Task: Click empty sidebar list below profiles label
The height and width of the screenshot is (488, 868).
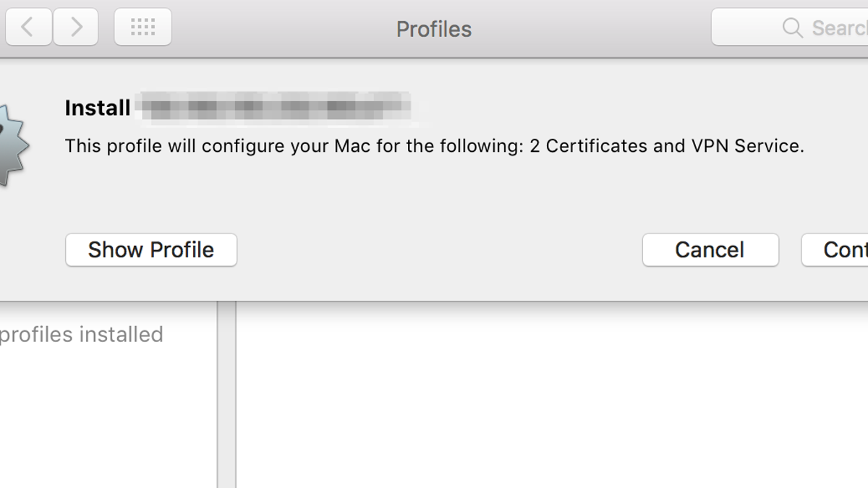Action: click(109, 419)
